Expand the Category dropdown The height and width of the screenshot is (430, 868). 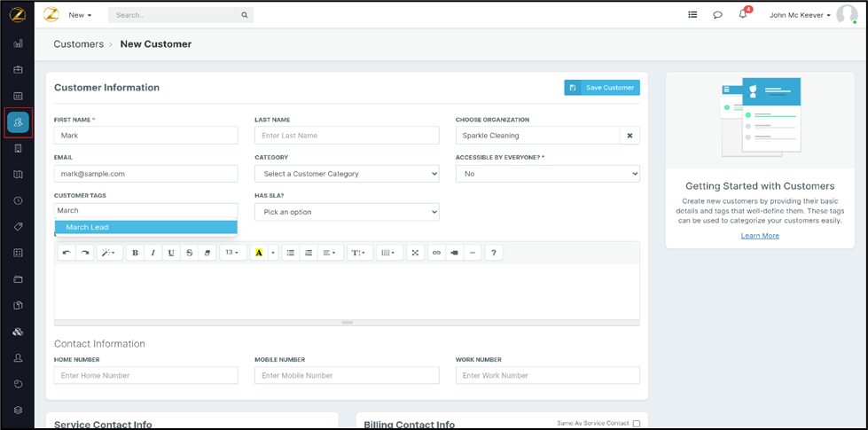coord(347,174)
